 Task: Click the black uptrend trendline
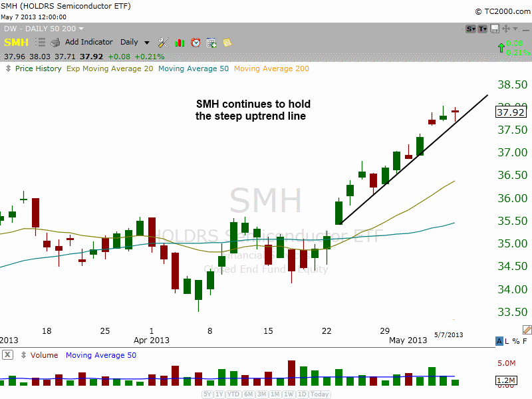click(414, 160)
